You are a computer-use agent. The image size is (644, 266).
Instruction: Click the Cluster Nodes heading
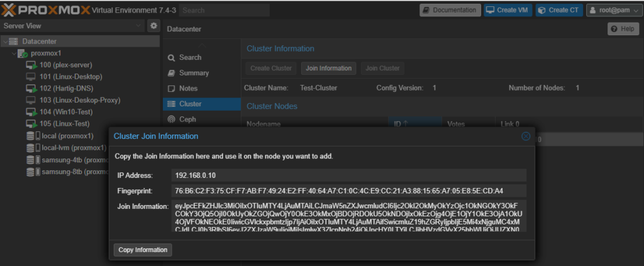click(x=272, y=106)
